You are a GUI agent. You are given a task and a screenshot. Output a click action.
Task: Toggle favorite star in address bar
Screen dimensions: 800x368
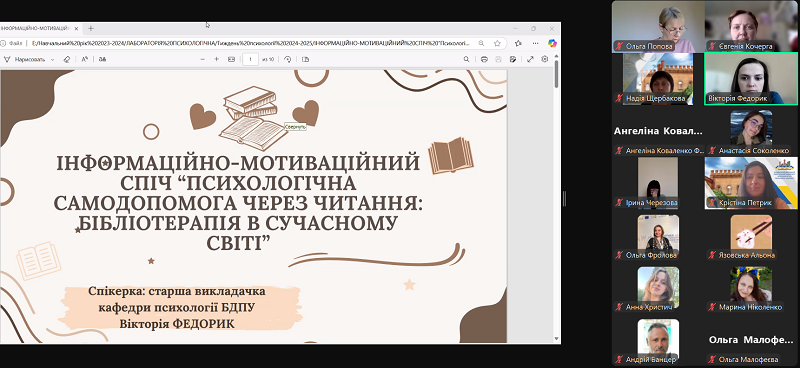pos(497,43)
